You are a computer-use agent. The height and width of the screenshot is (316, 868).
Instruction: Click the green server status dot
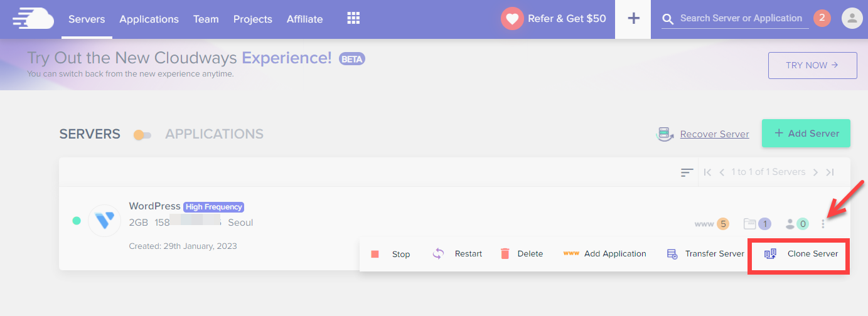click(x=77, y=221)
